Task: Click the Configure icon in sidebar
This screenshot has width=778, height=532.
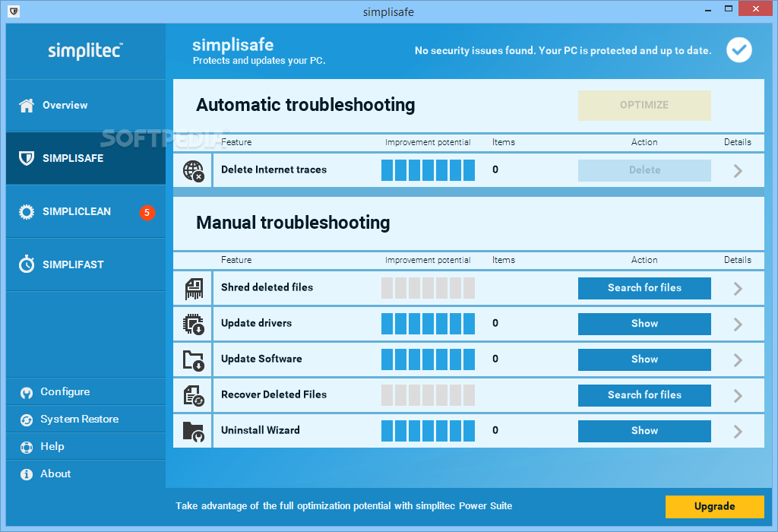Action: pos(27,393)
